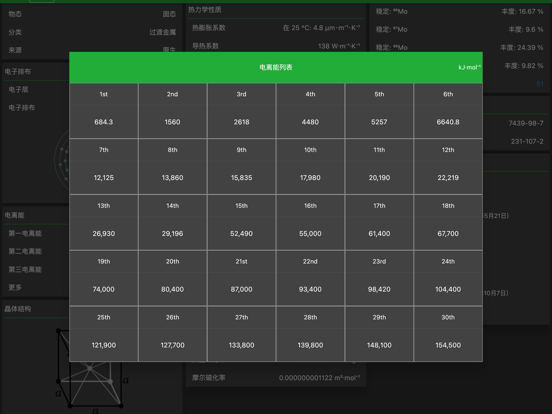This screenshot has height=414, width=552.
Task: Click the 电子层 row in 电子排布 section
Action: click(x=18, y=89)
